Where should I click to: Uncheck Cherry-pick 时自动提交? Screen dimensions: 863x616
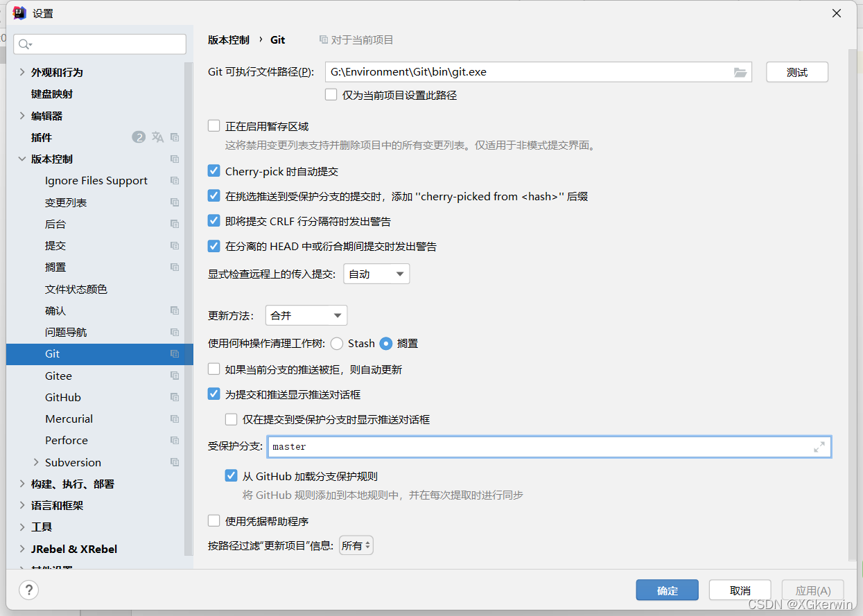click(x=214, y=171)
